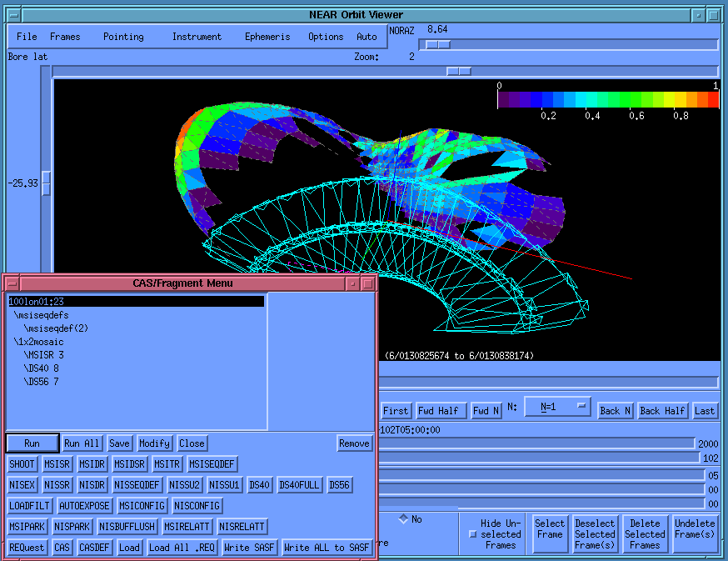Click the Write SASF button
The height and width of the screenshot is (561, 728).
[249, 548]
